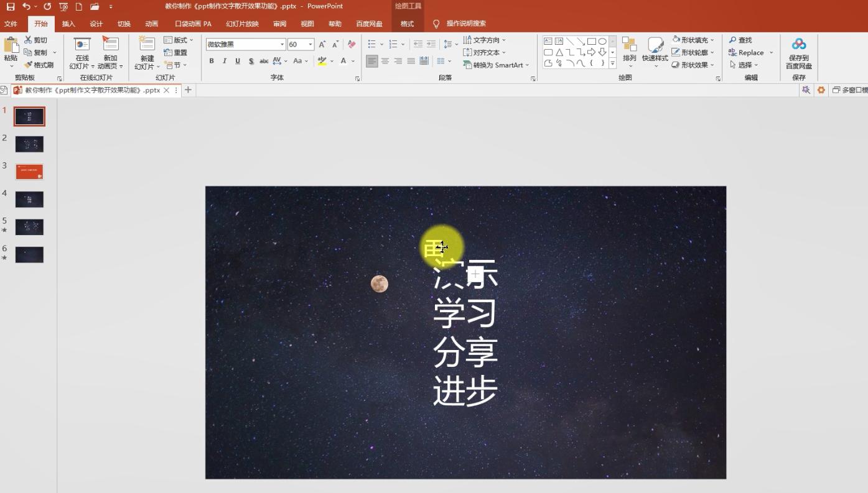Apply underline to the text
The image size is (868, 493).
[237, 61]
